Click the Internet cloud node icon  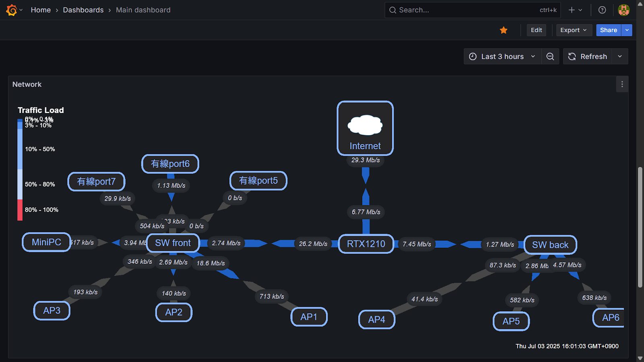pos(365,125)
